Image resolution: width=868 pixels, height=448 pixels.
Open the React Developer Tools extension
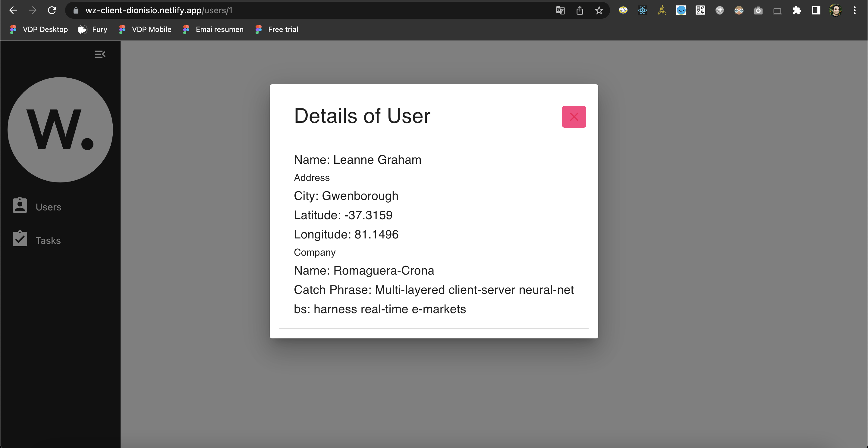point(642,10)
